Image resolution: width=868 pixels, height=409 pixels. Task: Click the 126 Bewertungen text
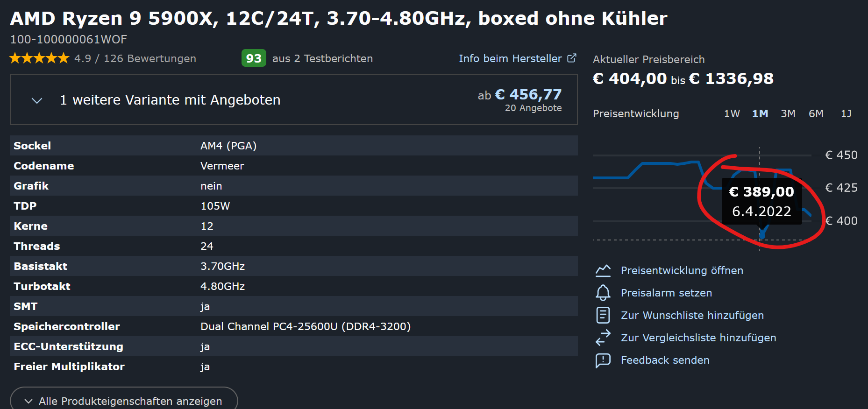tap(149, 58)
